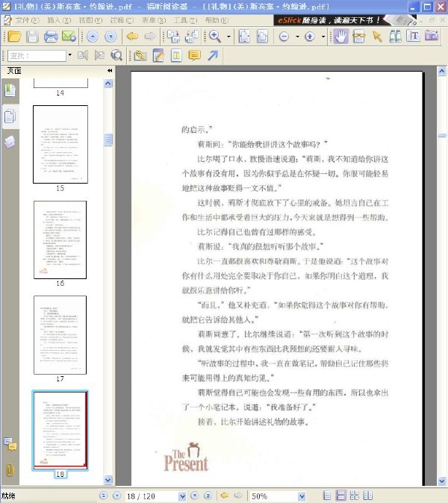
Task: Open the 视图 (View) menu
Action: pos(90,20)
